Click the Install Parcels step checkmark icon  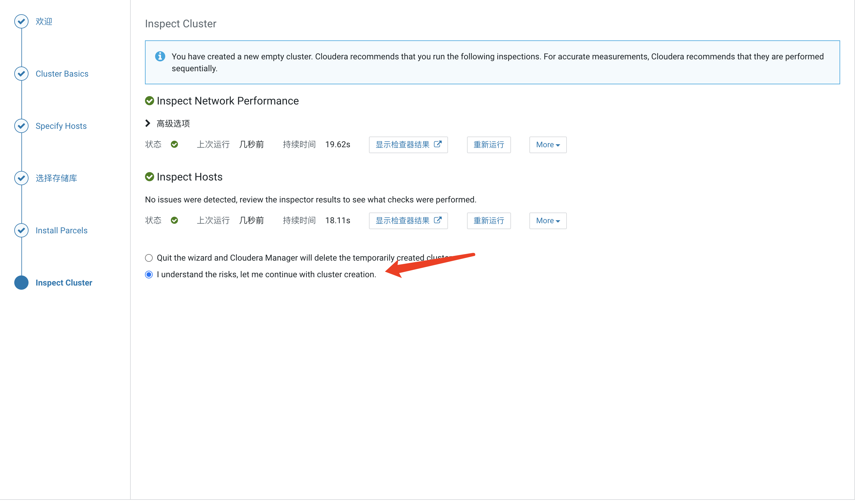click(x=21, y=230)
